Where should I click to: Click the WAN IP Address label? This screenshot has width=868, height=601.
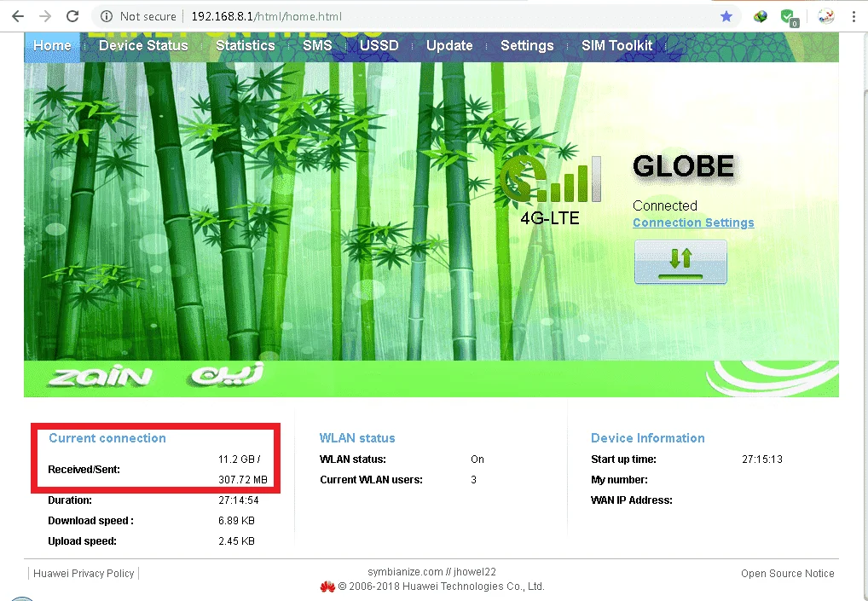pos(632,500)
